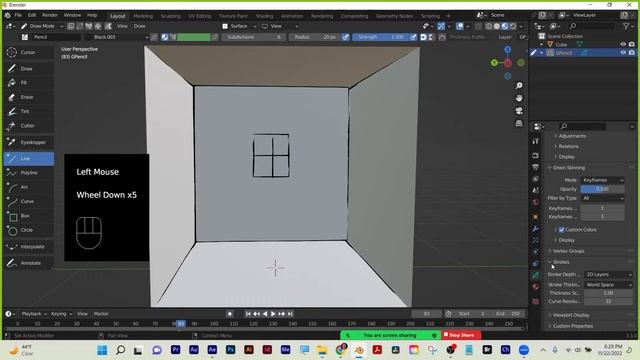This screenshot has height=360, width=640.
Task: Open the Draw Mode dropdown
Action: 41,26
